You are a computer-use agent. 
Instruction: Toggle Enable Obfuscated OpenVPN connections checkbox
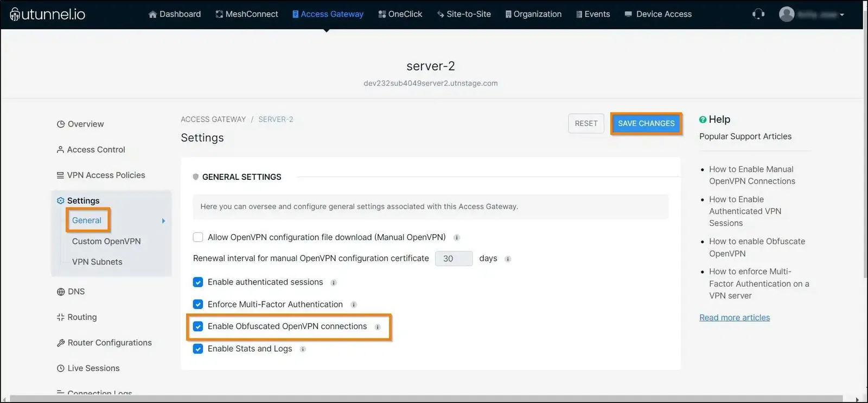(198, 326)
